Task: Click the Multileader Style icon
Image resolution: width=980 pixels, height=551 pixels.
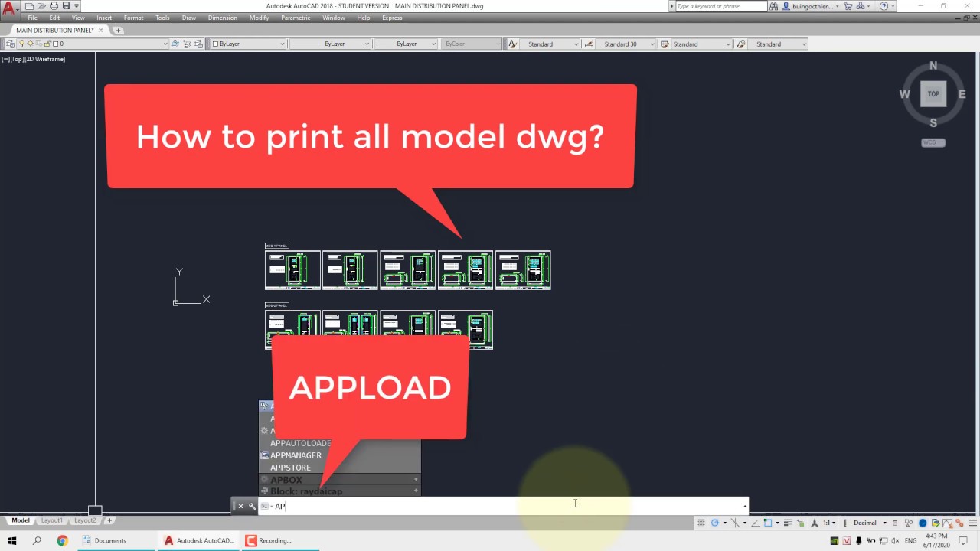Action: (740, 44)
